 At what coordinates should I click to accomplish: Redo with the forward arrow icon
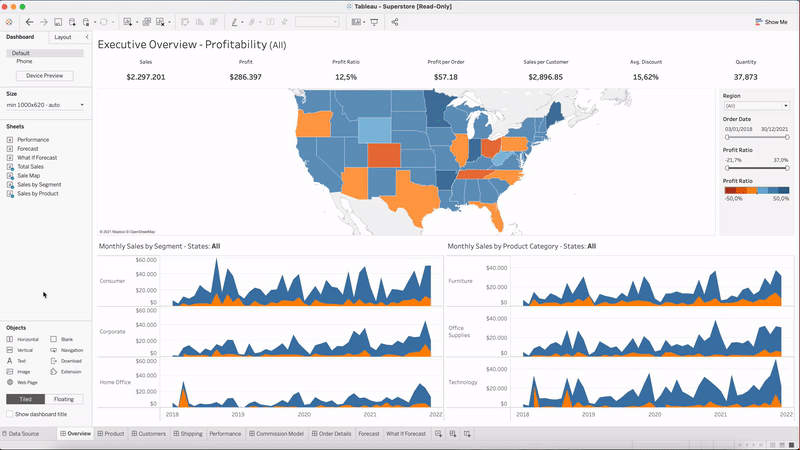(x=44, y=22)
